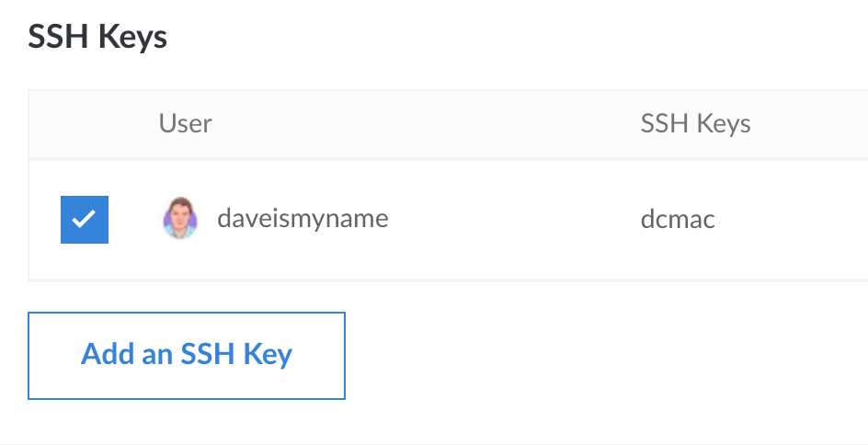868x445 pixels.
Task: Click the grey table header bar
Action: [448, 123]
